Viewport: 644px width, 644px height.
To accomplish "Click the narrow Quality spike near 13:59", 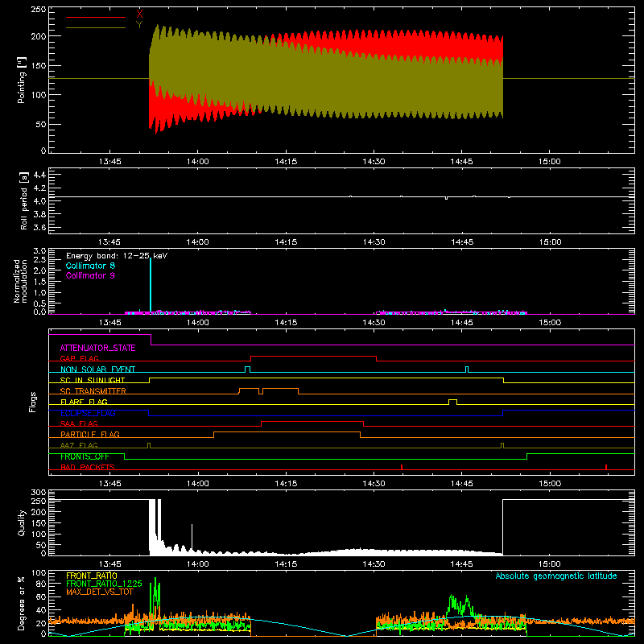I will click(x=192, y=538).
